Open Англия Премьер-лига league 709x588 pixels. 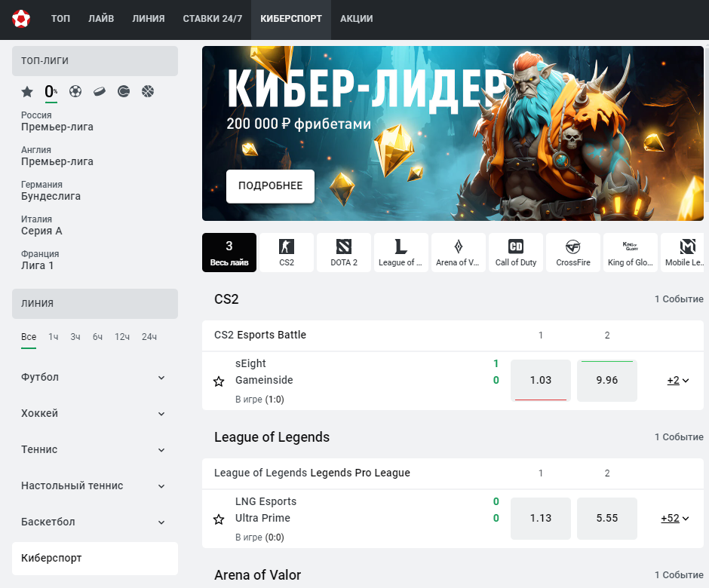click(57, 156)
